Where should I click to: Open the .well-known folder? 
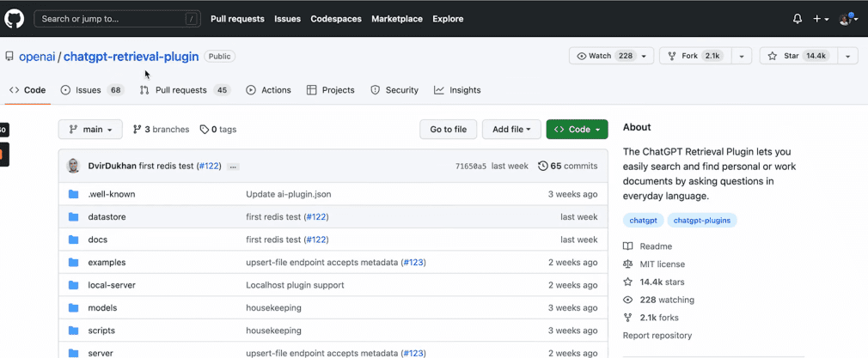tap(111, 194)
